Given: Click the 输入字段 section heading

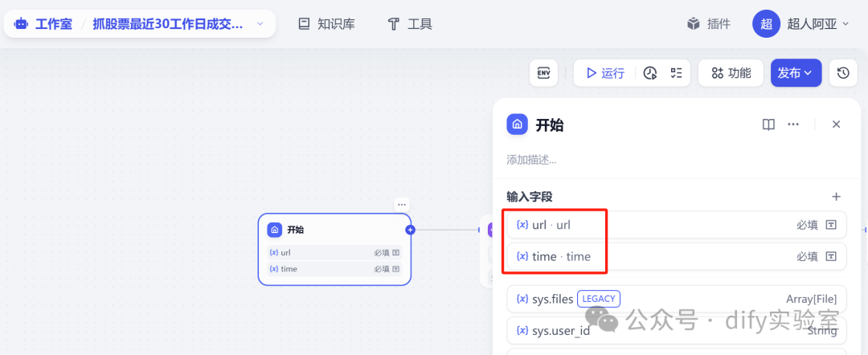Looking at the screenshot, I should (x=529, y=197).
